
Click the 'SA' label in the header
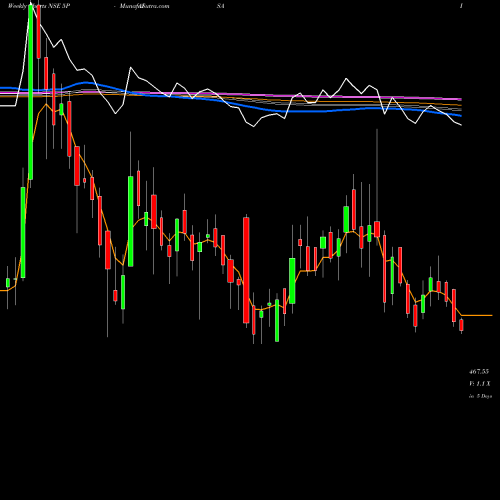221,6
